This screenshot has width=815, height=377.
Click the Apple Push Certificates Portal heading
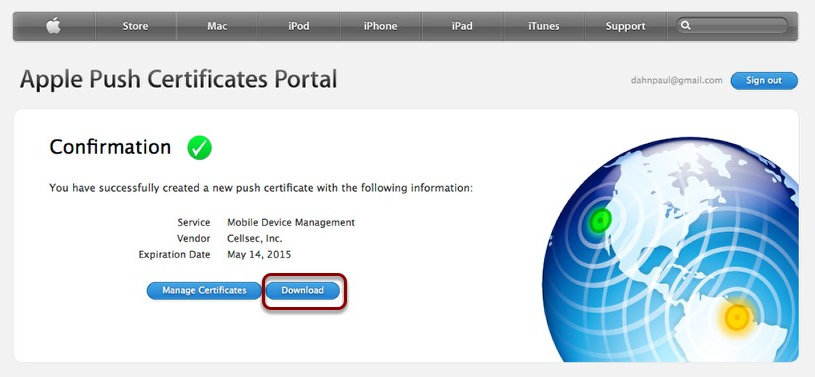pos(178,80)
